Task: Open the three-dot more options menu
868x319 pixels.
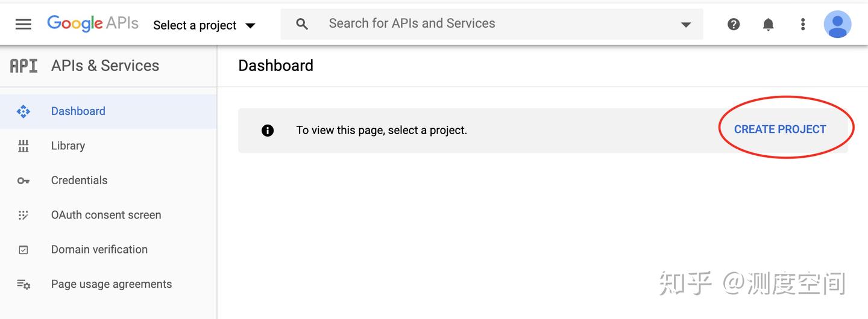Action: pos(802,24)
